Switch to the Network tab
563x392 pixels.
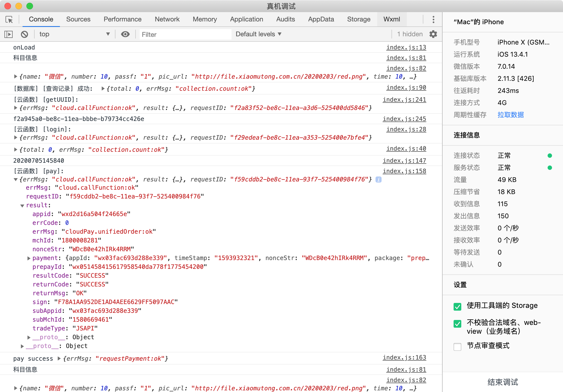(x=167, y=20)
